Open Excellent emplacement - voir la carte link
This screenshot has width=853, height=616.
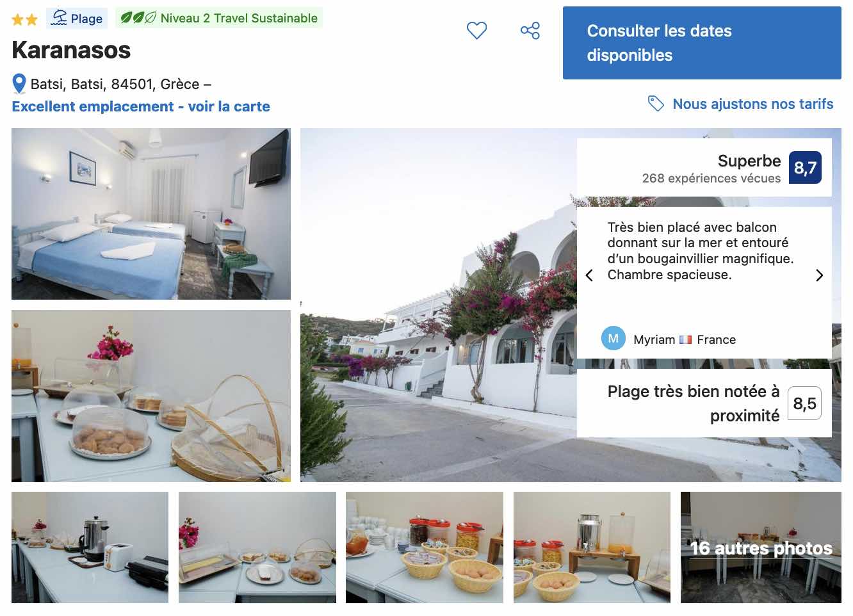[141, 106]
